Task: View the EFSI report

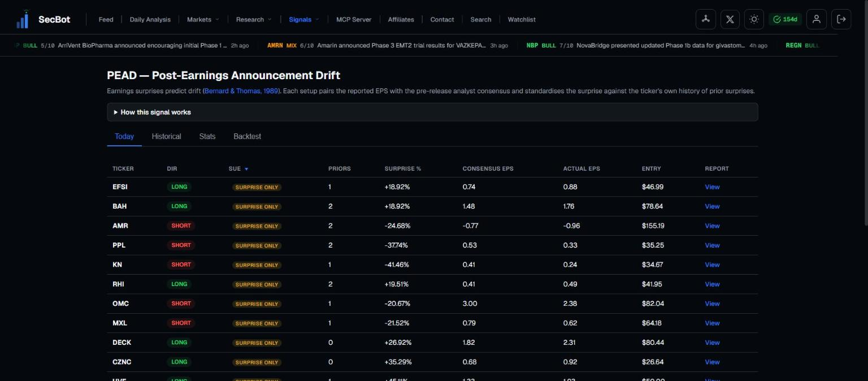Action: tap(712, 187)
